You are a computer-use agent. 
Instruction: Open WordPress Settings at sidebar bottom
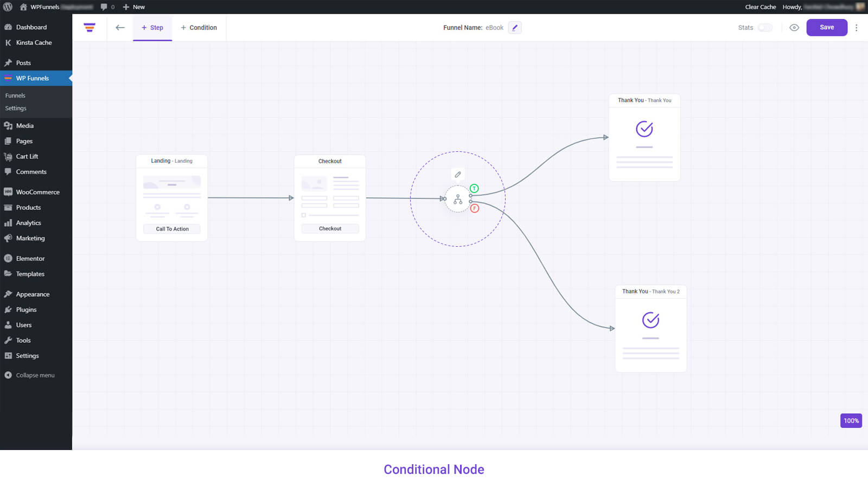[36, 356]
